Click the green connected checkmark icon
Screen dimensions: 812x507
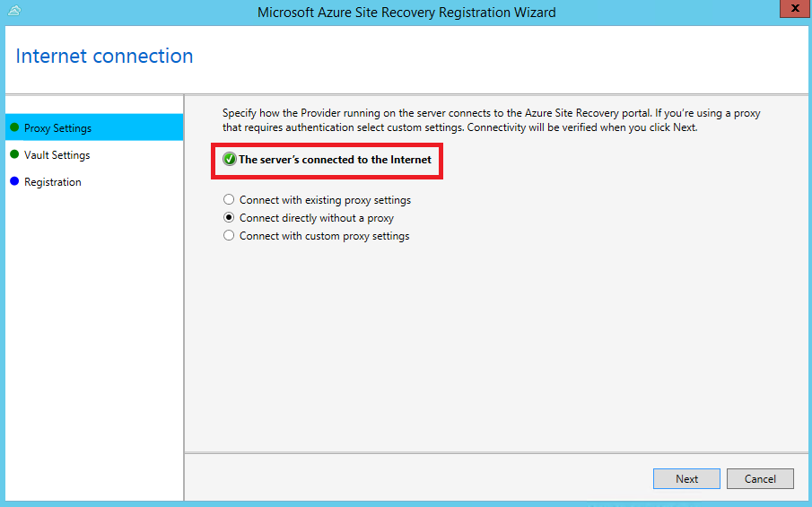[230, 160]
